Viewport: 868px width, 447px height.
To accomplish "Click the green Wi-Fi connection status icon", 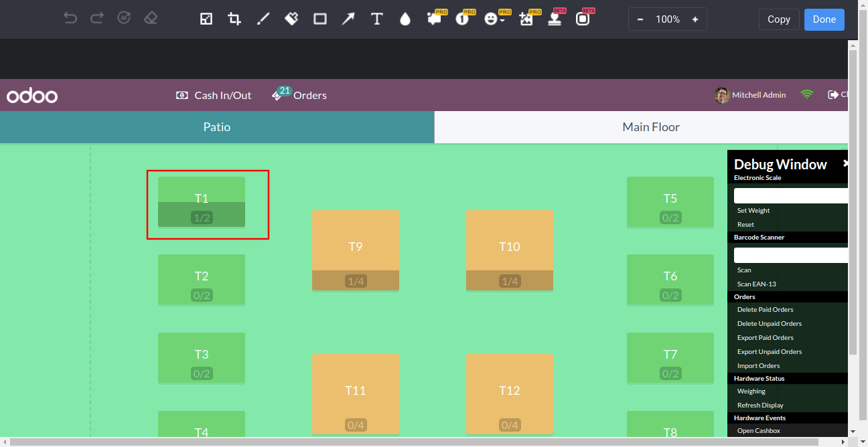I will coord(806,95).
